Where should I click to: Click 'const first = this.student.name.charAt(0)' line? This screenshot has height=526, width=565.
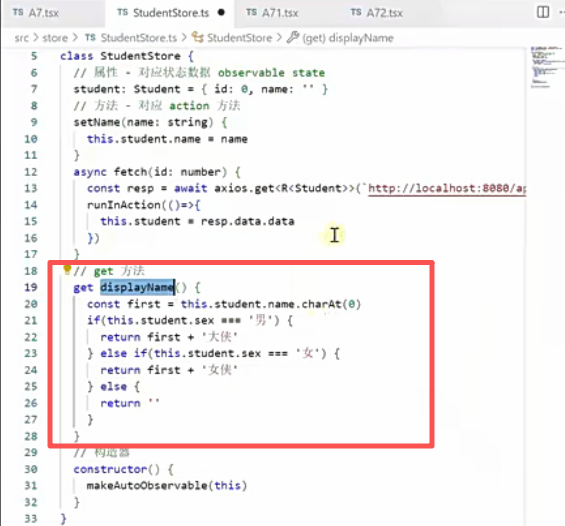[x=224, y=304]
